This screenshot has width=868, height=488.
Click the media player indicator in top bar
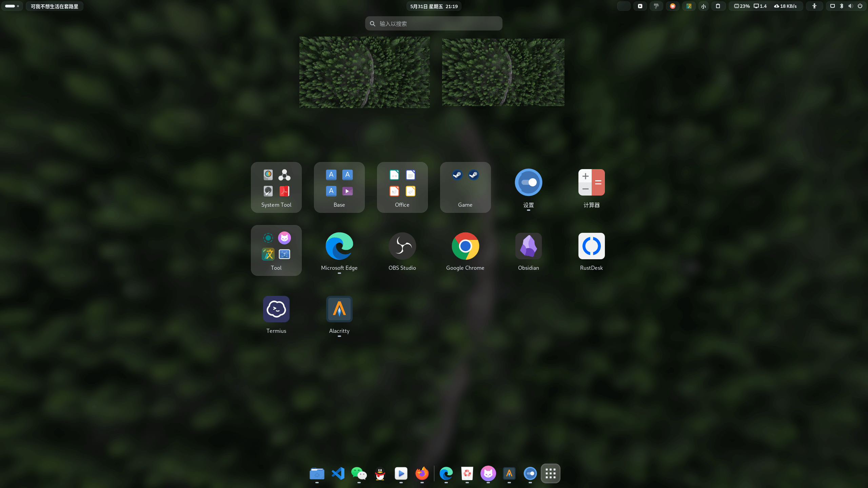(x=640, y=6)
